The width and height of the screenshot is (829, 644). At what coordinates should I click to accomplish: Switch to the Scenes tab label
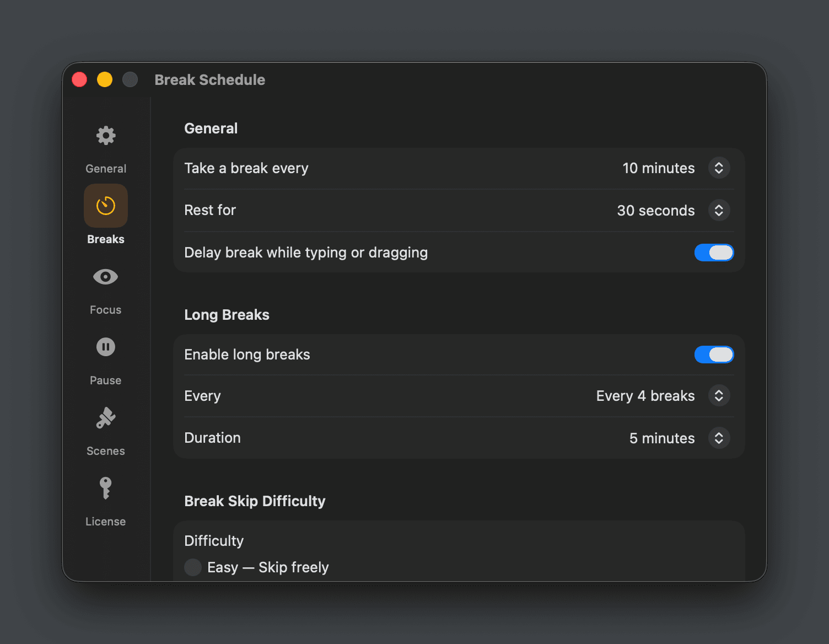[106, 451]
